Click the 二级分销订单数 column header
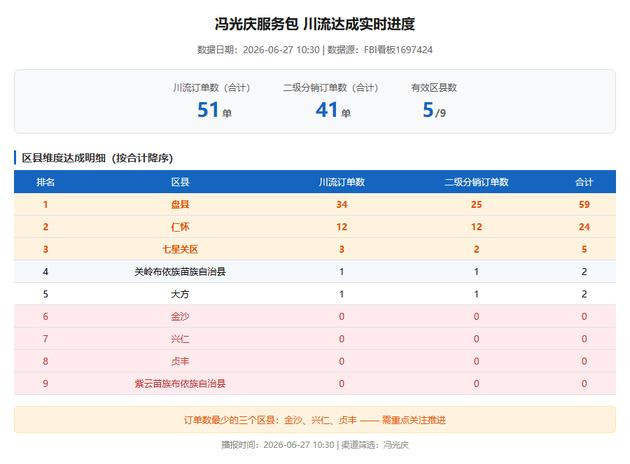This screenshot has height=464, width=630. [476, 182]
